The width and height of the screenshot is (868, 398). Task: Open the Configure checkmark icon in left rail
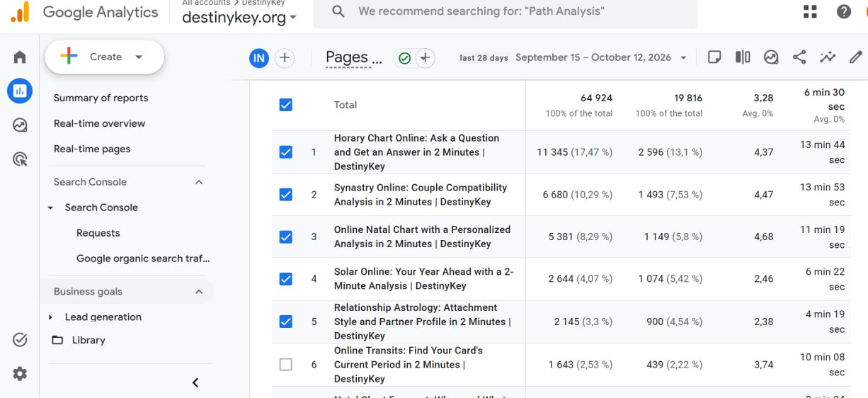pos(20,340)
